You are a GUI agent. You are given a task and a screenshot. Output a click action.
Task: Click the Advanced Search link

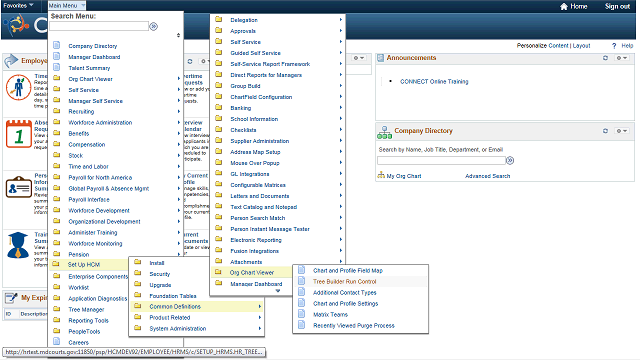point(487,176)
